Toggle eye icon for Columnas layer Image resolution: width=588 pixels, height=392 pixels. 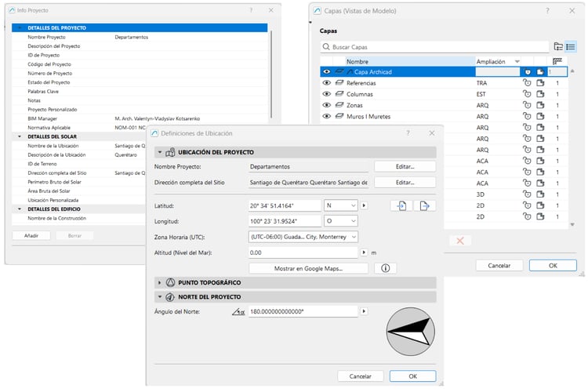click(x=327, y=94)
